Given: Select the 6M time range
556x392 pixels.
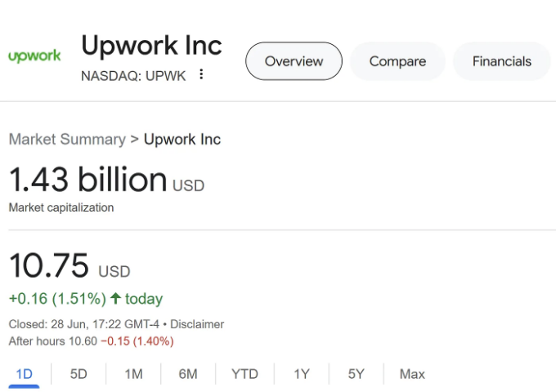Looking at the screenshot, I should pos(188,374).
